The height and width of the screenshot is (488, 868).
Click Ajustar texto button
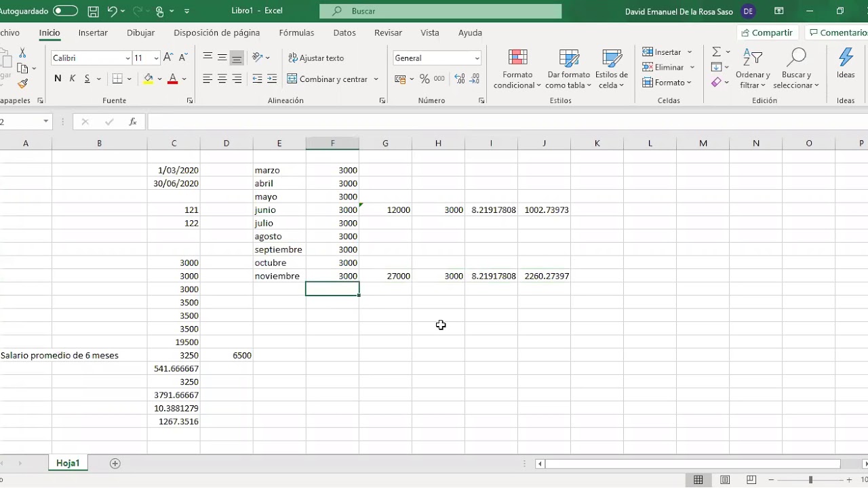tap(316, 58)
